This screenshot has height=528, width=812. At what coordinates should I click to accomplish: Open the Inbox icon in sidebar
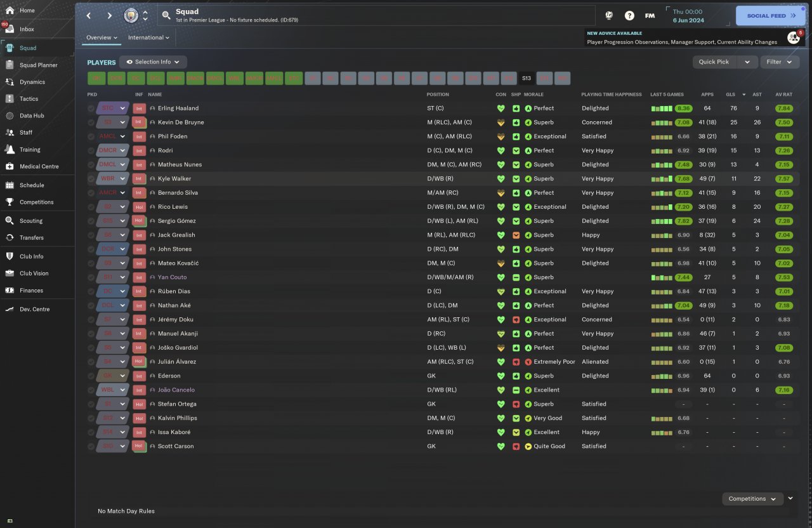click(10, 29)
